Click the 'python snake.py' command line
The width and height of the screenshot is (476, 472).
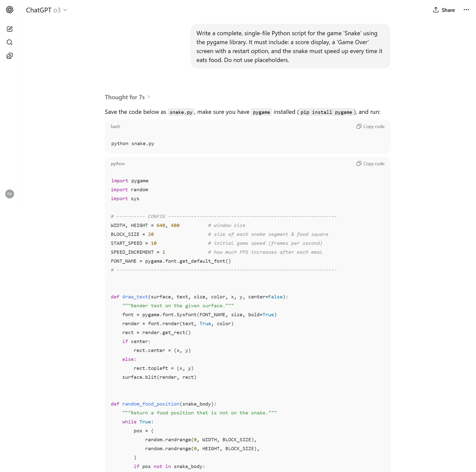pos(133,144)
